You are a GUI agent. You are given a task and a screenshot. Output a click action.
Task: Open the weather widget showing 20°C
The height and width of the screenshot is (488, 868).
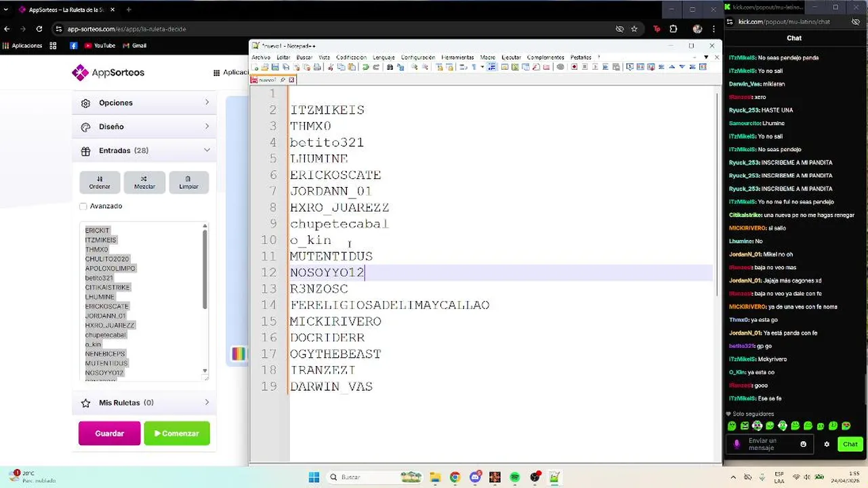pyautogui.click(x=30, y=477)
